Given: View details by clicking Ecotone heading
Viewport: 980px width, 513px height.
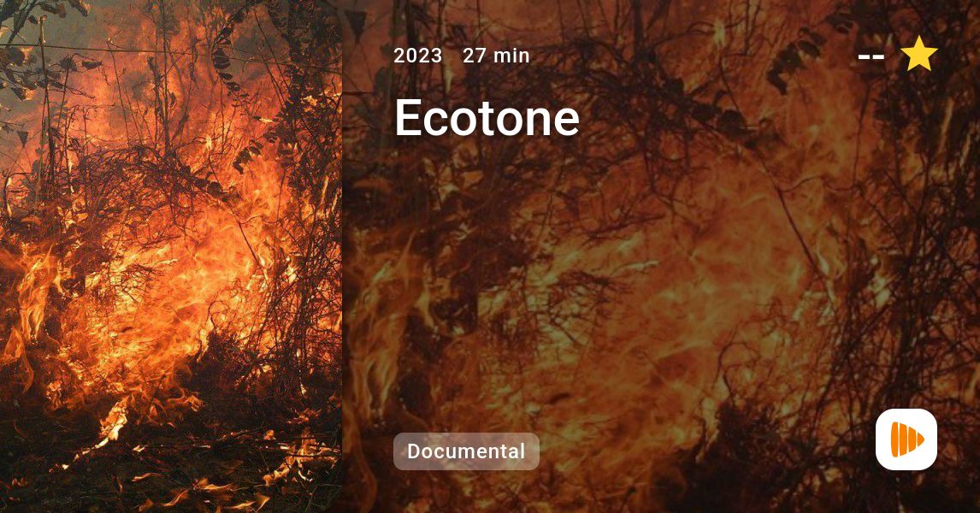Looking at the screenshot, I should pos(487,117).
